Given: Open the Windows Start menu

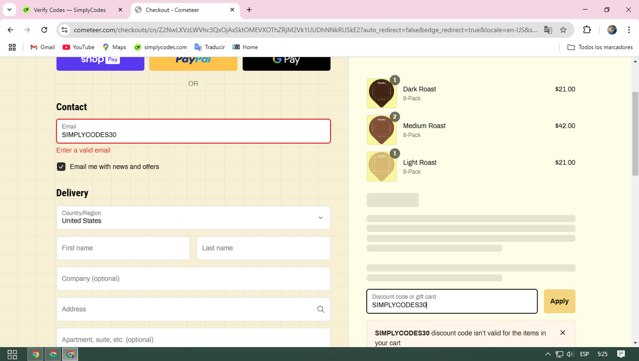Looking at the screenshot, I should coord(12,354).
